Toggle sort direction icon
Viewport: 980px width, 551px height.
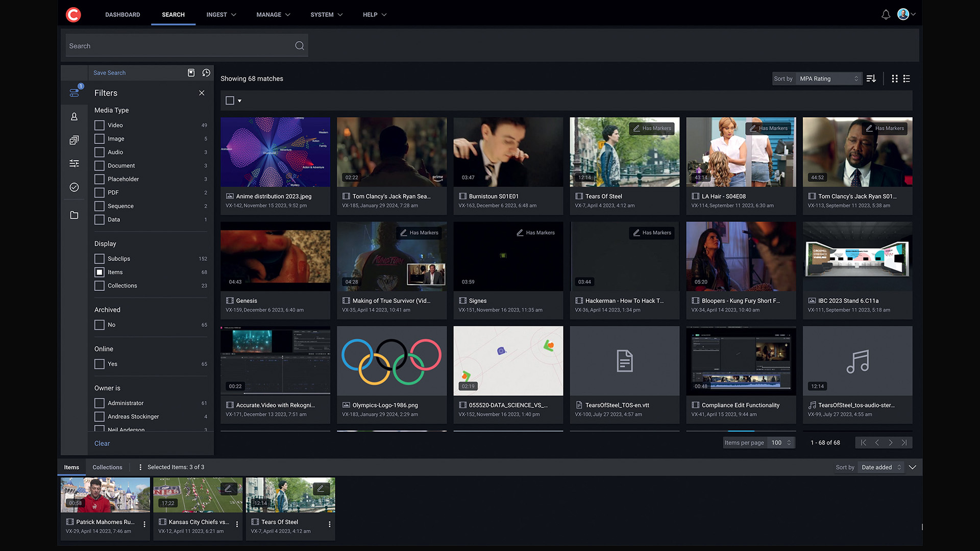(871, 79)
